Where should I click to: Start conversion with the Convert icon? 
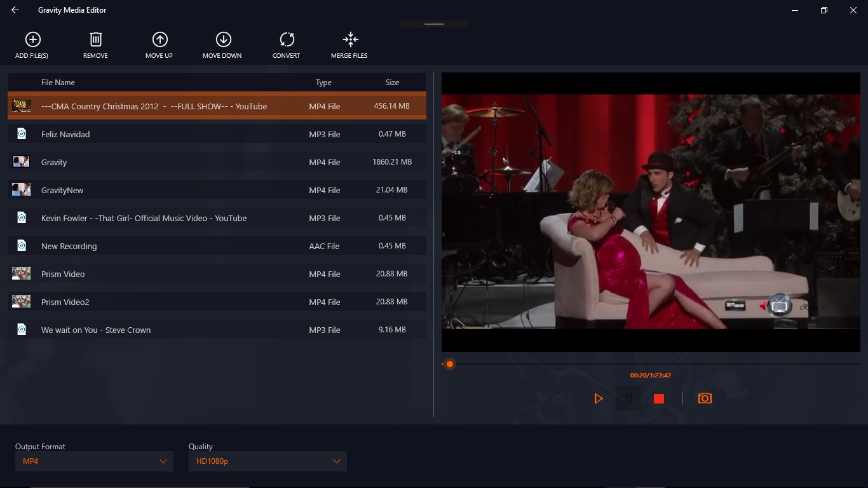pos(286,39)
